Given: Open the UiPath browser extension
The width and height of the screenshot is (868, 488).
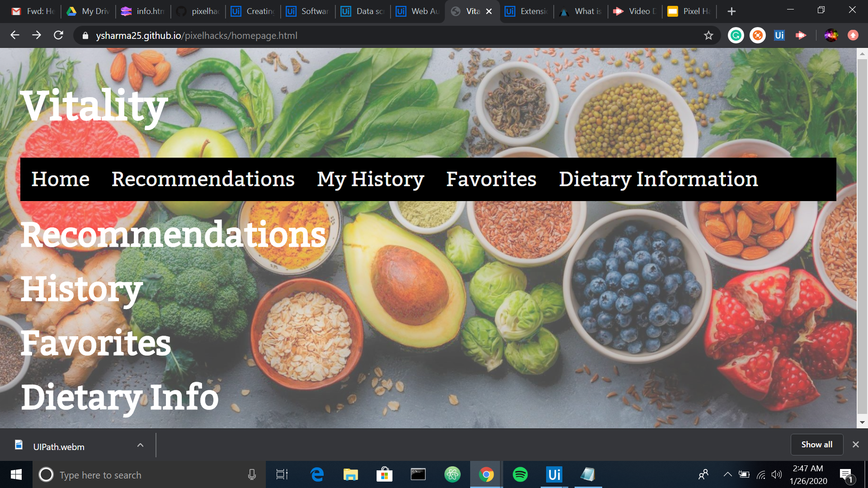Looking at the screenshot, I should click(779, 35).
